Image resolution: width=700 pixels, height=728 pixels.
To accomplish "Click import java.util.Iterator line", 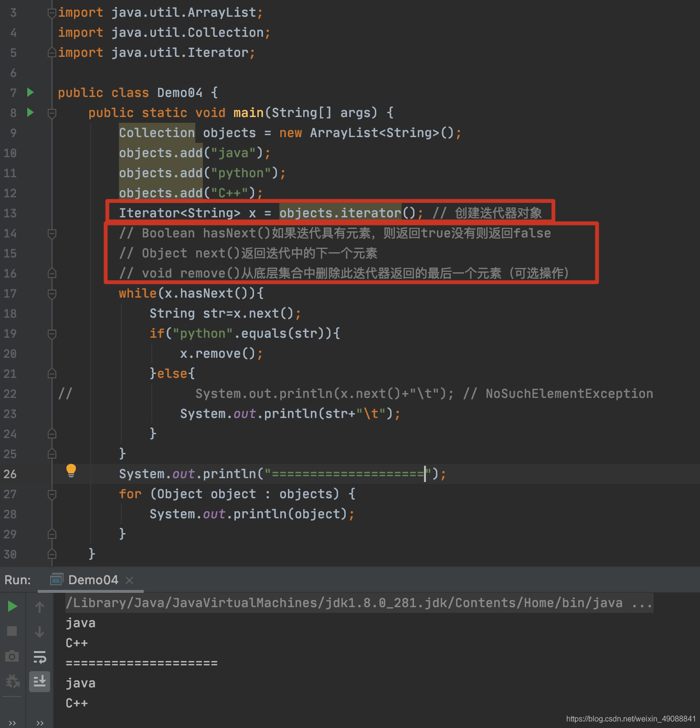I will 157,53.
